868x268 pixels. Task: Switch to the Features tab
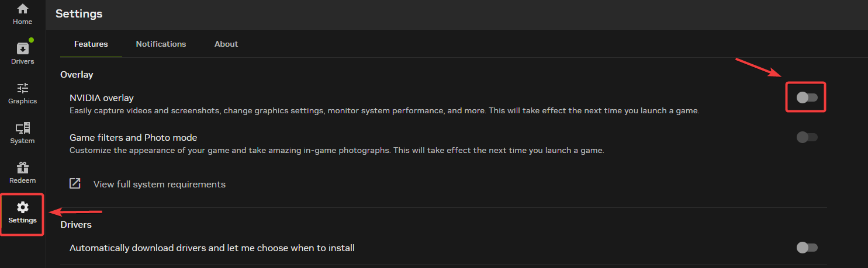point(91,44)
